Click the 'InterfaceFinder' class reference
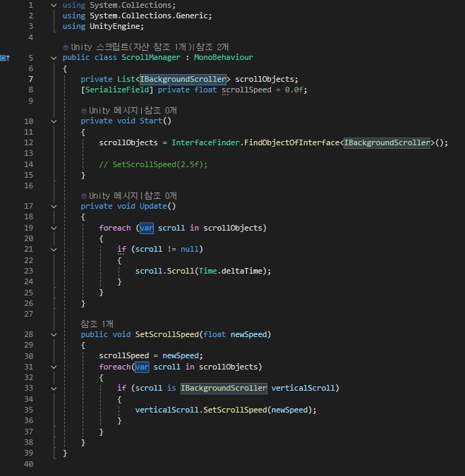 [x=205, y=142]
